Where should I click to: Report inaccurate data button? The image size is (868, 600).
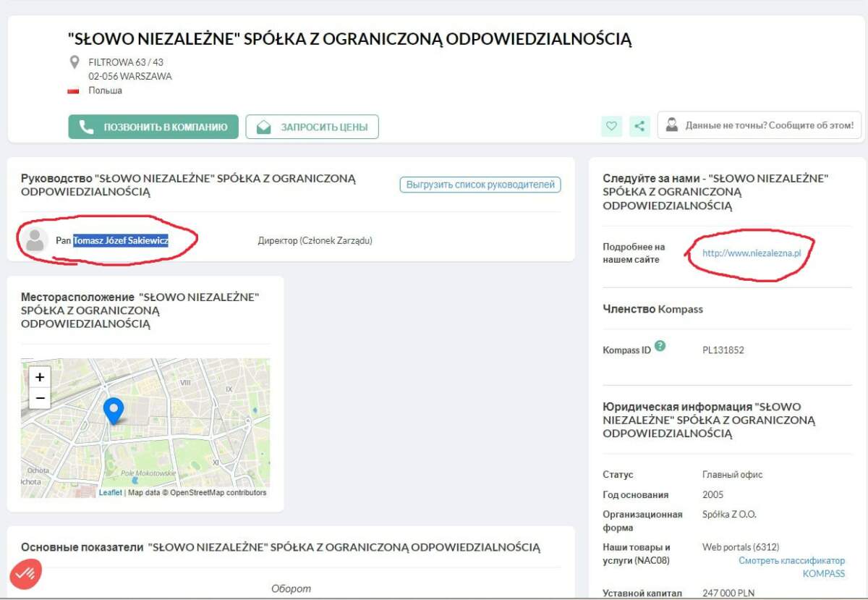pyautogui.click(x=759, y=125)
